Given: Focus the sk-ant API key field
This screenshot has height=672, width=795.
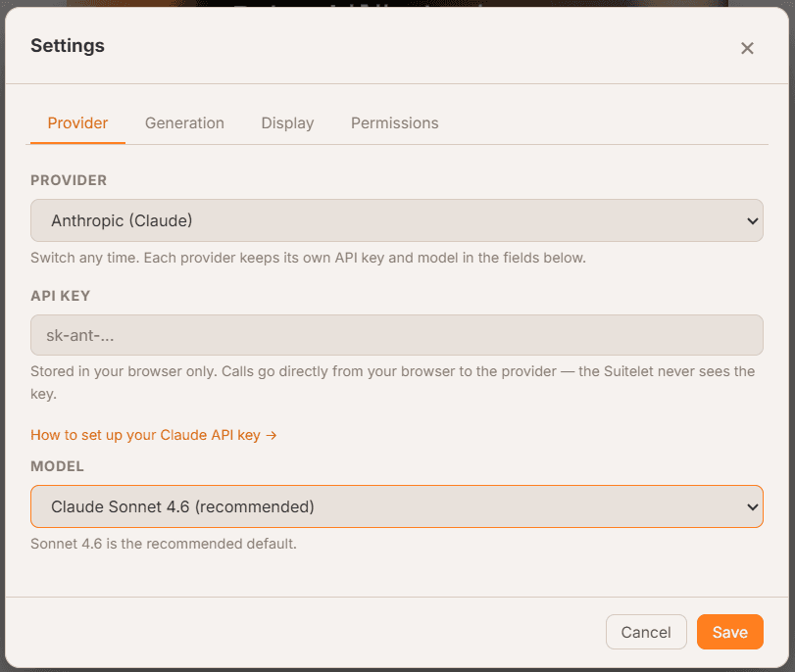Looking at the screenshot, I should click(396, 335).
